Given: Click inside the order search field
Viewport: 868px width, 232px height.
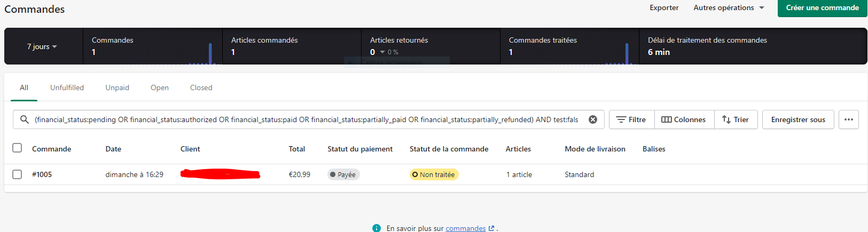Looking at the screenshot, I should [x=309, y=119].
